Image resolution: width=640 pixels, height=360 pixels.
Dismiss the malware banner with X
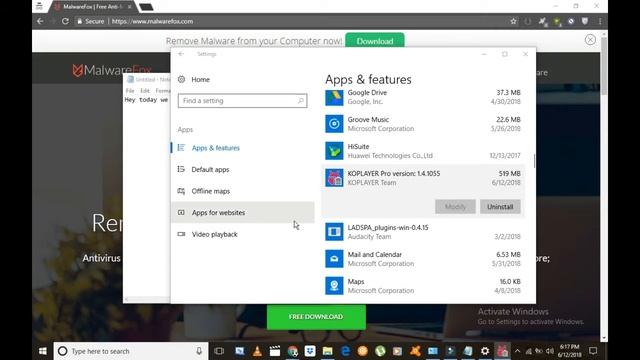click(x=590, y=40)
